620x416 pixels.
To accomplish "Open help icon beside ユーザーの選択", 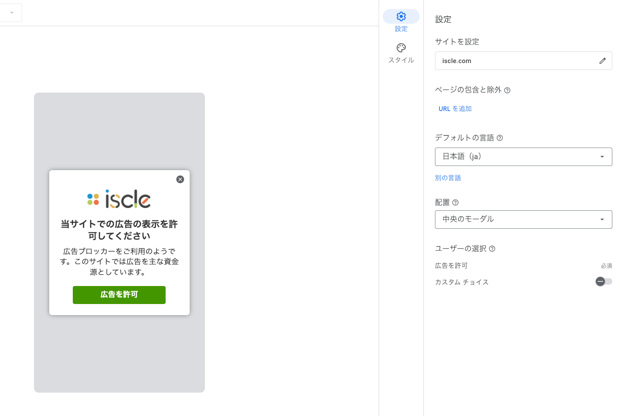I will click(x=492, y=249).
